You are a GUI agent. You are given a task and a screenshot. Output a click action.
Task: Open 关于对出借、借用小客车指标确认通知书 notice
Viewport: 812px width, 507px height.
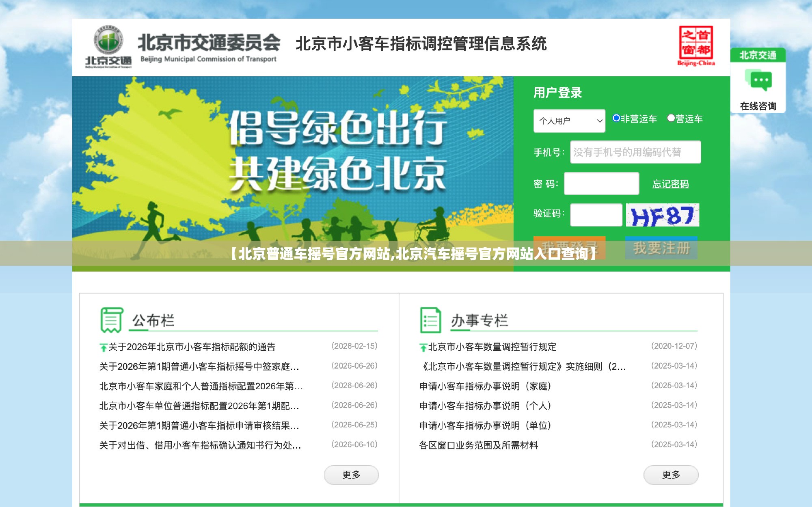tap(200, 445)
